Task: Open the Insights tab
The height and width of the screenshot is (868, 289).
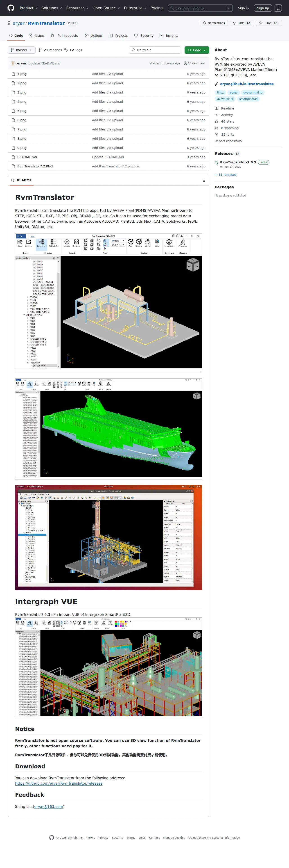Action: (x=169, y=36)
